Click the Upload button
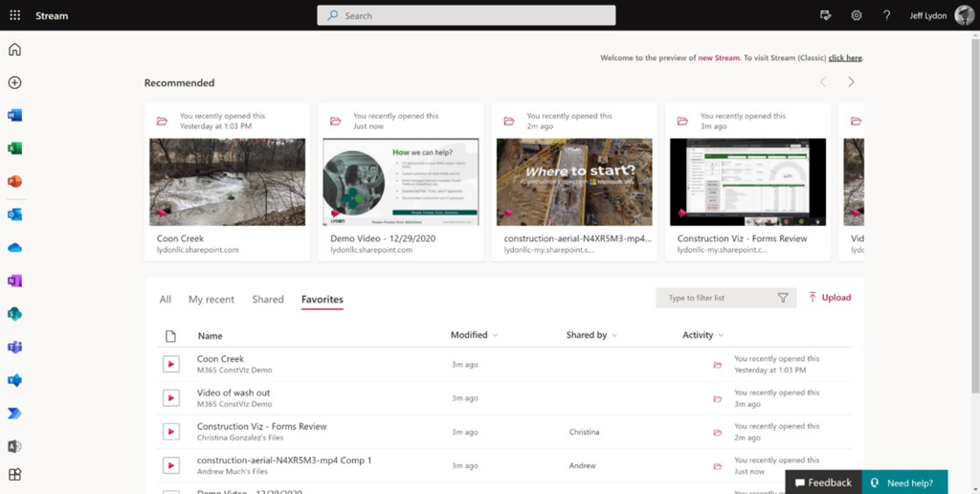The image size is (980, 494). click(x=830, y=298)
